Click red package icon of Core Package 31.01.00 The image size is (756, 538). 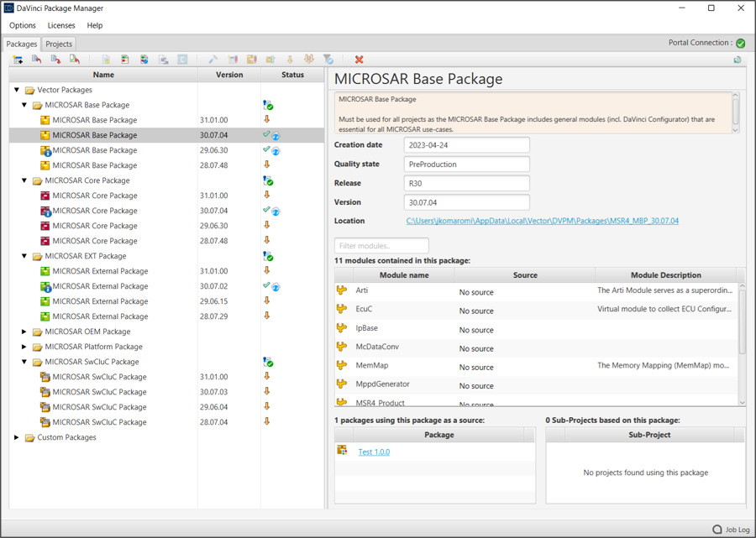(45, 196)
